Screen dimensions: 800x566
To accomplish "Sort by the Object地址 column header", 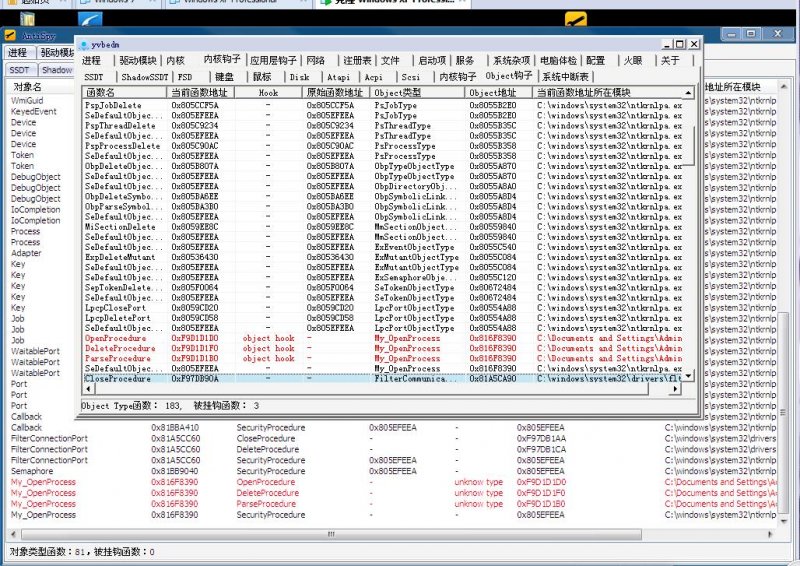I will pyautogui.click(x=498, y=92).
